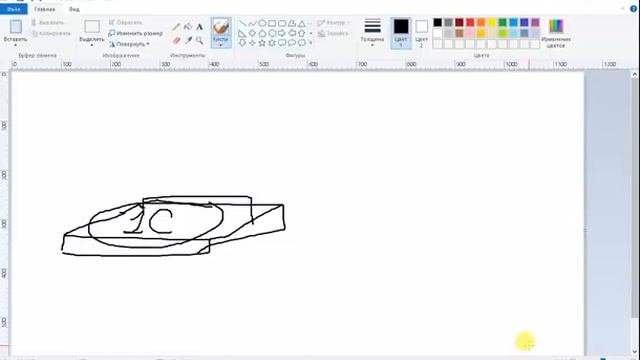Pick the green color swatch
The image size is (640, 360).
[502, 22]
